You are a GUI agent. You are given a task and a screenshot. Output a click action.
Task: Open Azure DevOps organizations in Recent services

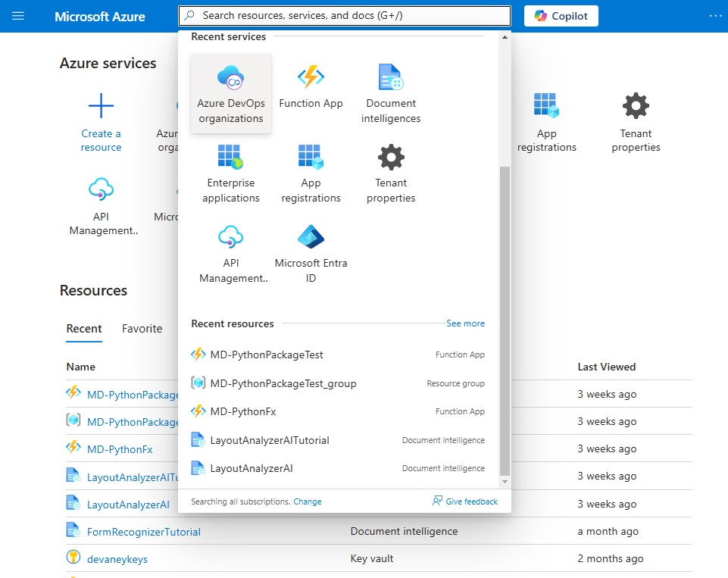[x=231, y=94]
